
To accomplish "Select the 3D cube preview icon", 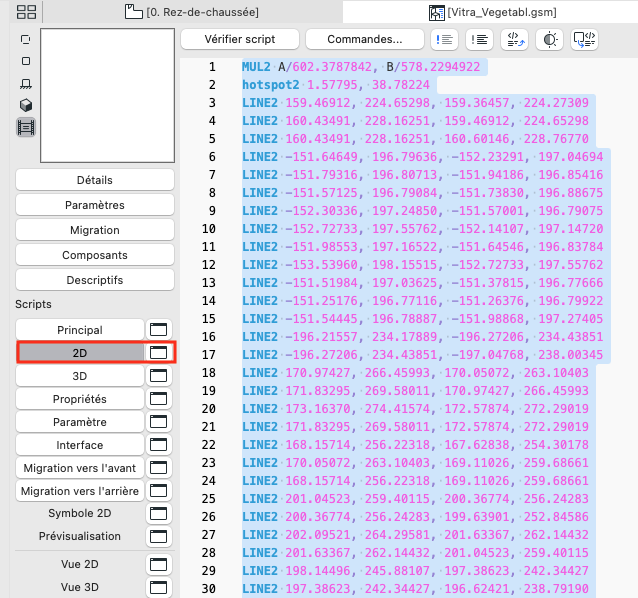I will 26,105.
